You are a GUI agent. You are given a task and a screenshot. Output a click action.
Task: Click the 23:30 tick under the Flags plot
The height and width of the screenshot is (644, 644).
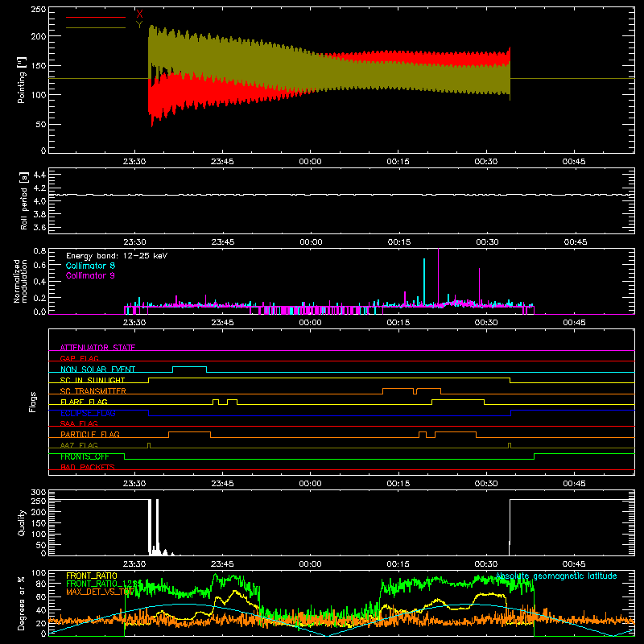coord(134,484)
